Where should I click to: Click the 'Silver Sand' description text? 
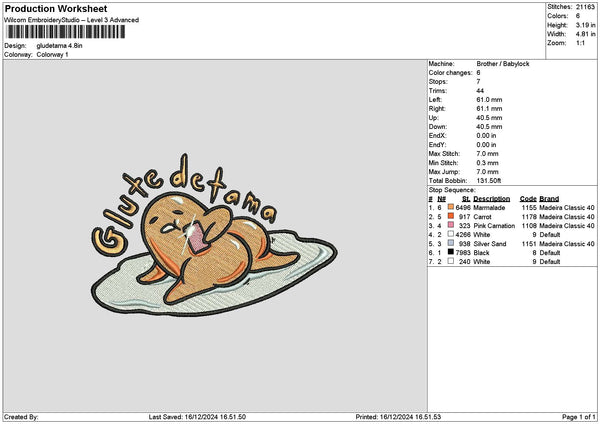point(489,243)
